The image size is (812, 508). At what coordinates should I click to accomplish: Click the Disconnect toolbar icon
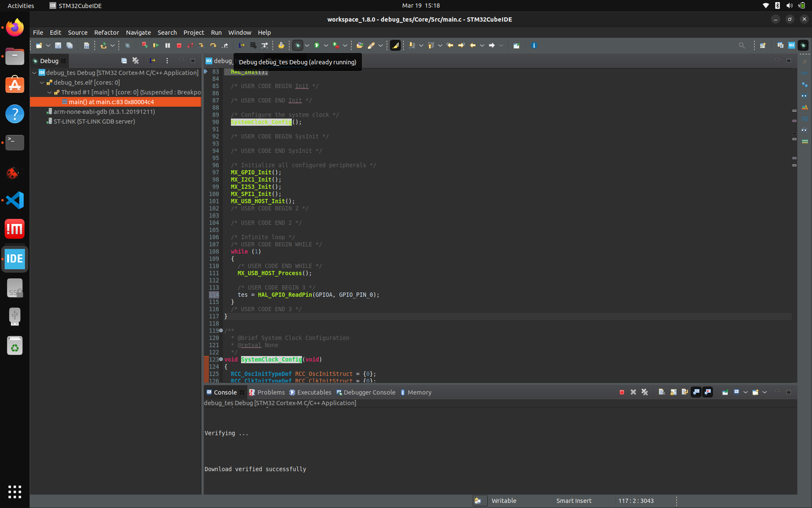(x=190, y=45)
